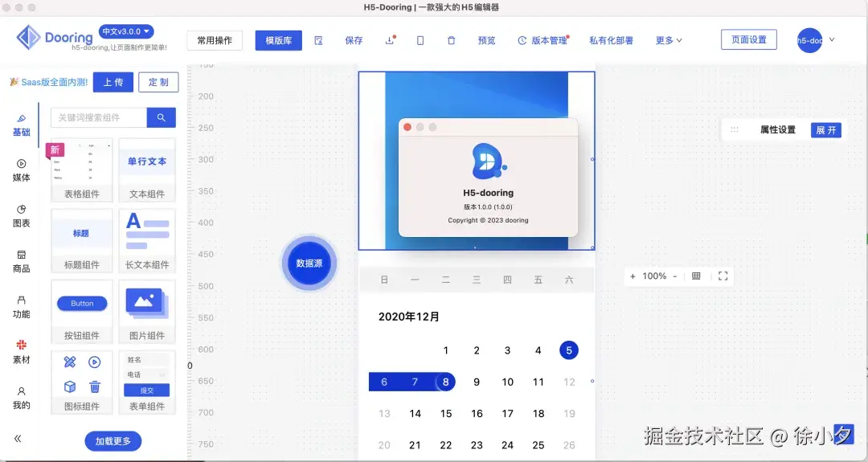868x462 pixels.
Task: Click the Saas版全面内测 link
Action: (55, 82)
